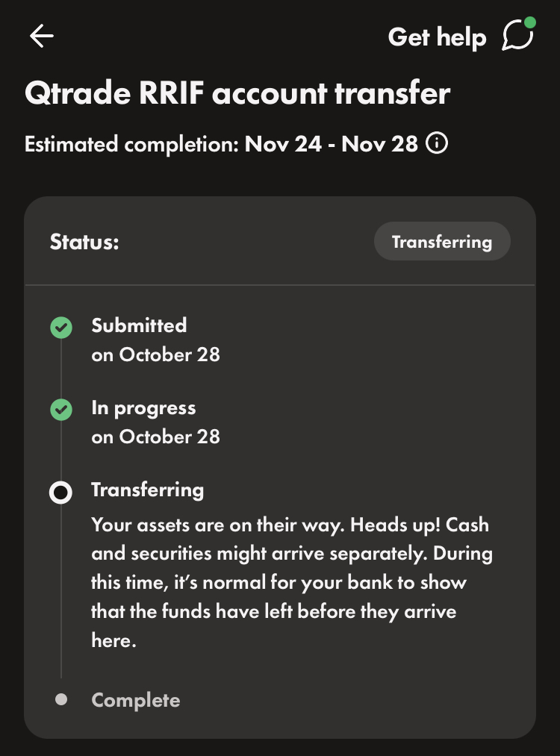Viewport: 560px width, 756px height.
Task: Tap the In progress green checkmark icon
Action: [61, 410]
